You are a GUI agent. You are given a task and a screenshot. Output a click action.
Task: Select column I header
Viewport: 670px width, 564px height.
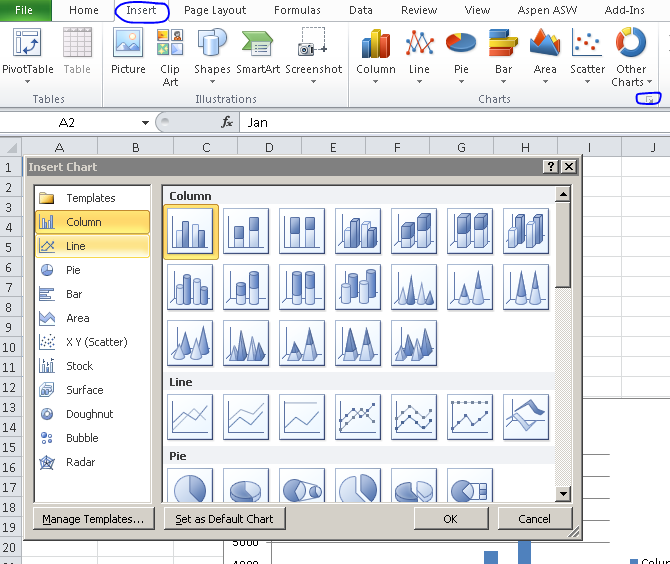[x=589, y=147]
